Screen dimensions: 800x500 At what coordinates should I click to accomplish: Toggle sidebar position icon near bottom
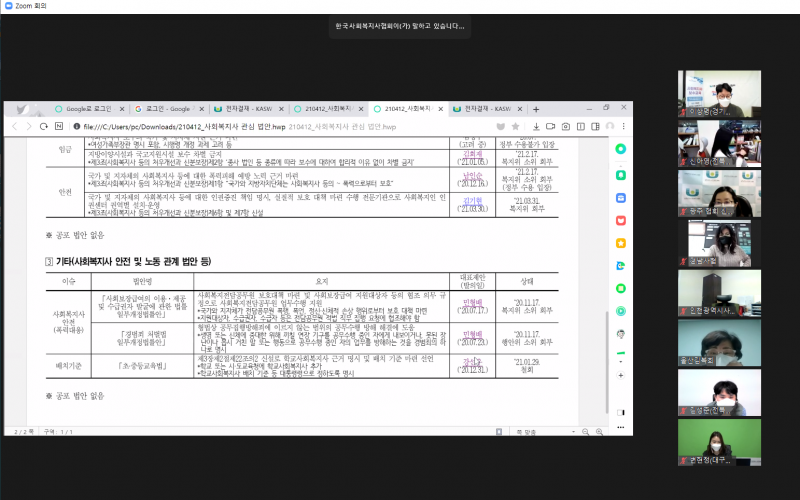point(620,412)
